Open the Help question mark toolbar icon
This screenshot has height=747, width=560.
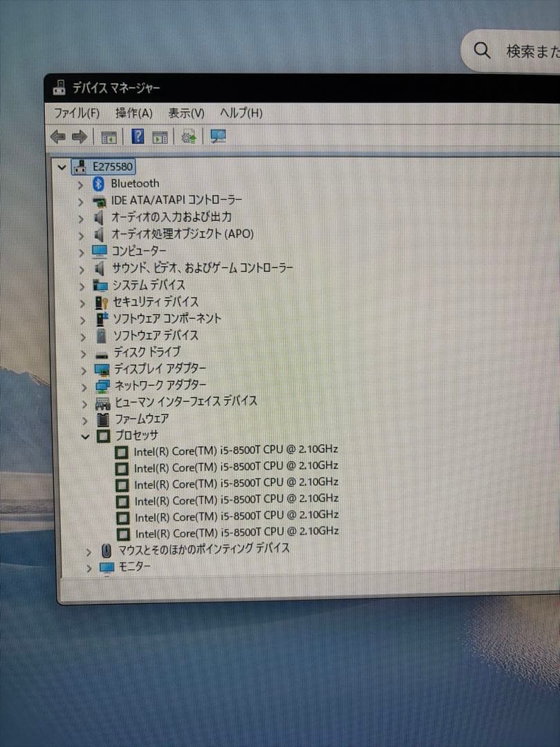coord(138,137)
